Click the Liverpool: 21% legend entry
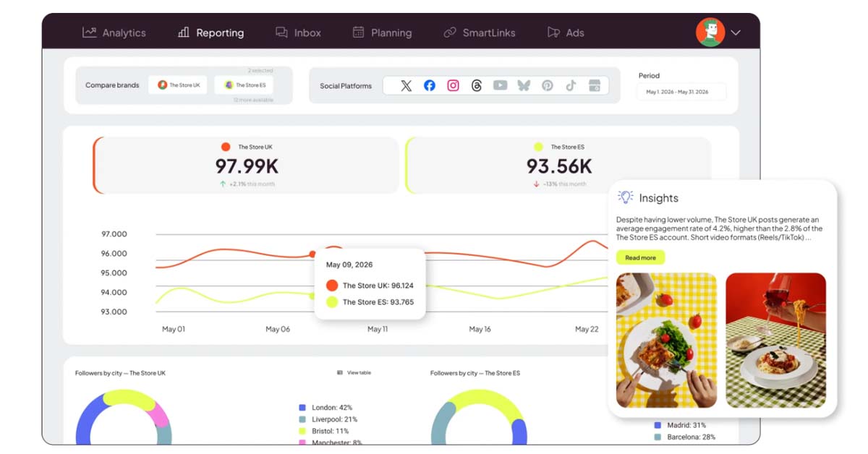The height and width of the screenshot is (454, 868). (x=328, y=419)
